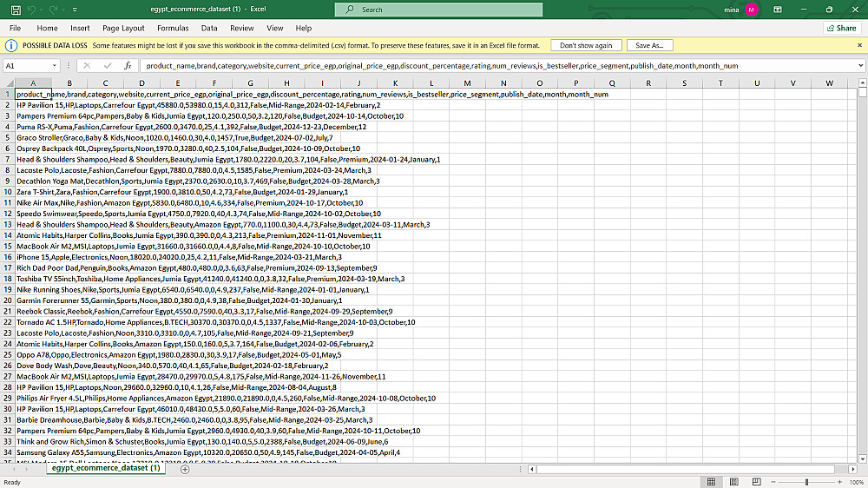The height and width of the screenshot is (488, 868).
Task: Click the Select All corner triangle
Action: [8, 83]
